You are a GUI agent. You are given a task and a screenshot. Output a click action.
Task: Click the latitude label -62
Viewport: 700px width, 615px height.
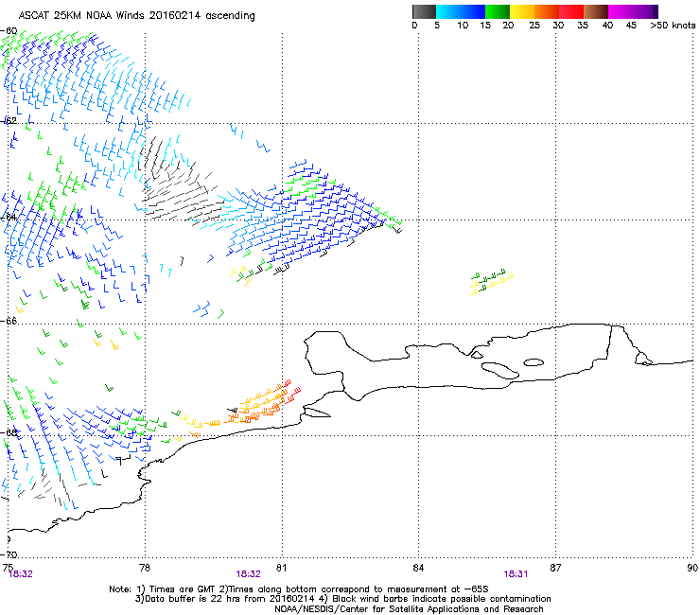tap(9, 120)
